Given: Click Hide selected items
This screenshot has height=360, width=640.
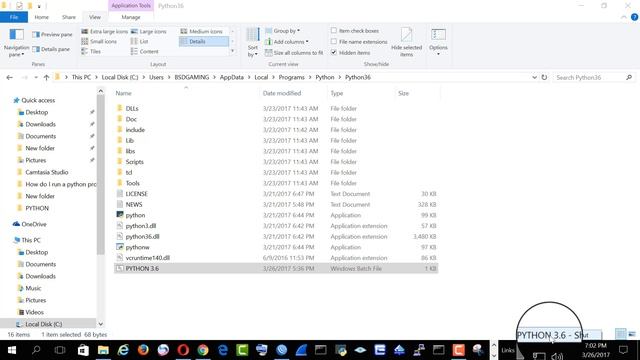Looking at the screenshot, I should click(406, 42).
